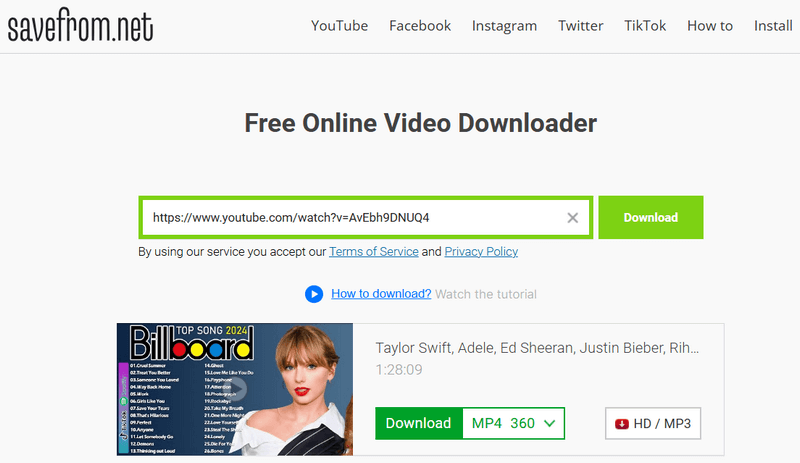Go to the Instagram nav item

coord(504,26)
